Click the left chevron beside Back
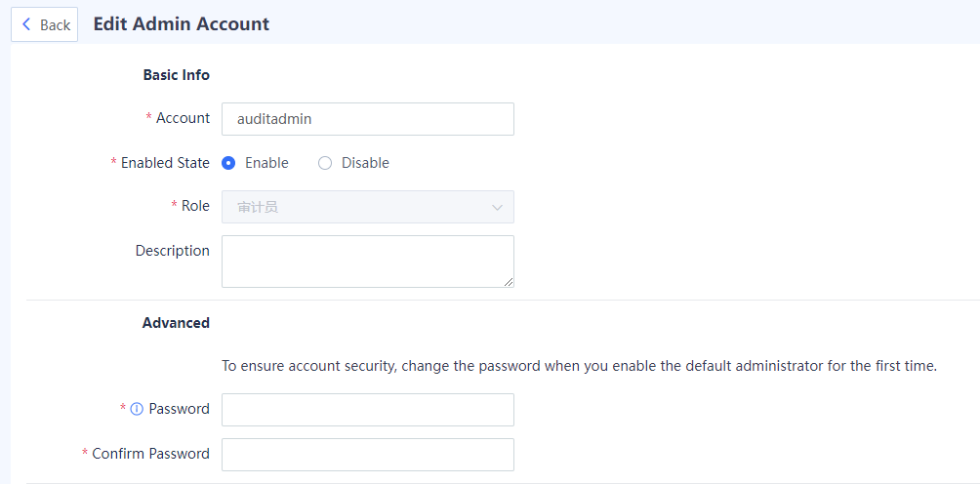 pyautogui.click(x=26, y=24)
